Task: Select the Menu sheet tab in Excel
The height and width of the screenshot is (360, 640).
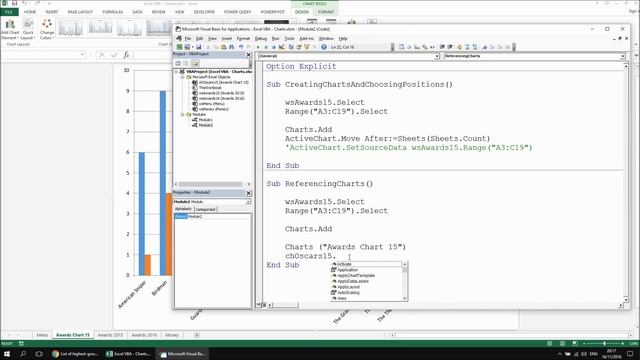Action: click(42, 335)
